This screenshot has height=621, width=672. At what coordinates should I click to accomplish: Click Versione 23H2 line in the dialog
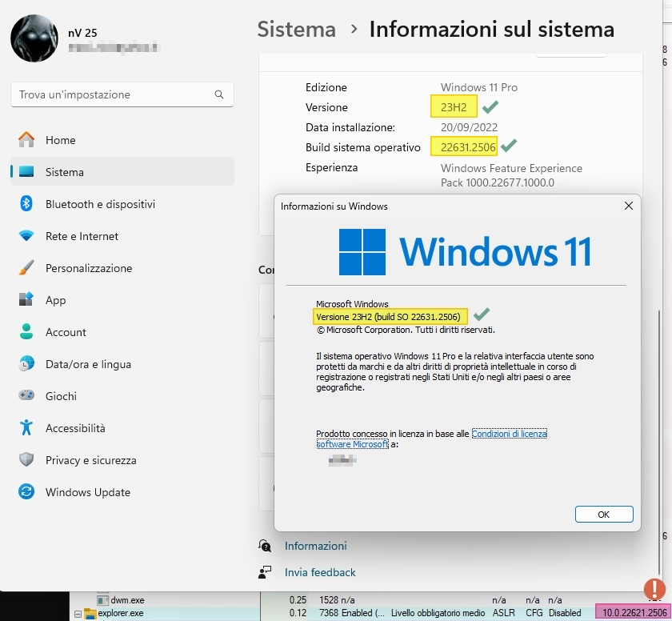coord(388,317)
